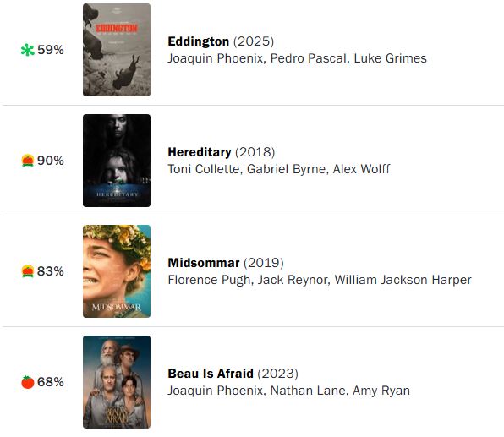Viewport: 504px width, 437px height.
Task: Open the Hereditary movie poster
Action: 117,161
